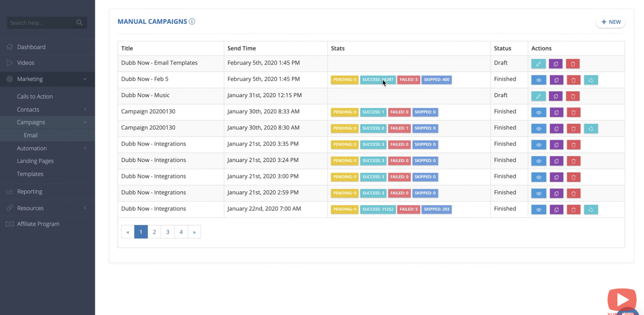Viewport: 644px width, 315px height.
Task: Click the 'Dubb Now - Feb 5' title cell
Action: 171,80
